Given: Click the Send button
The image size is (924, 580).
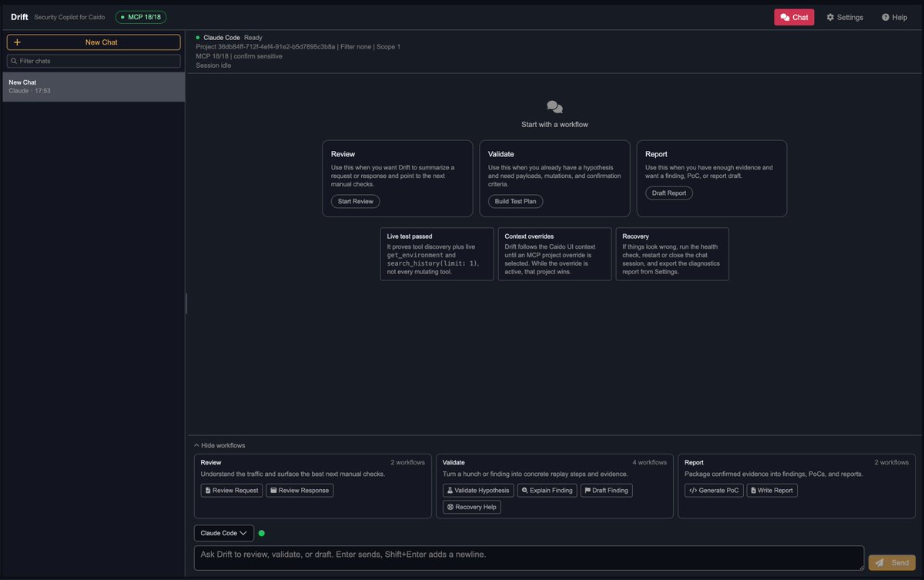Looking at the screenshot, I should [892, 563].
